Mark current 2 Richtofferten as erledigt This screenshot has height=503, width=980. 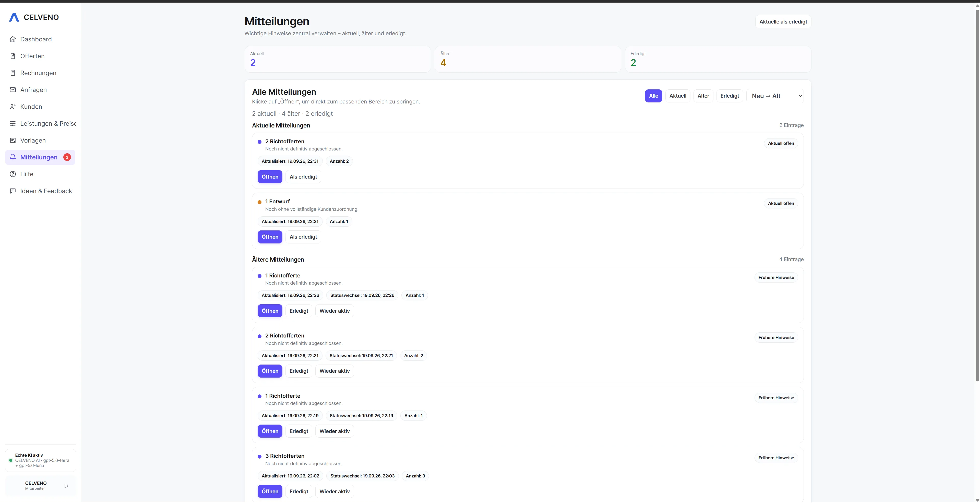click(303, 177)
